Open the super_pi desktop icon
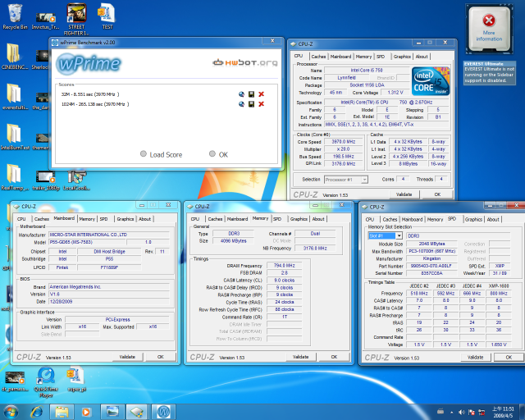The height and width of the screenshot is (420, 525). (x=76, y=379)
